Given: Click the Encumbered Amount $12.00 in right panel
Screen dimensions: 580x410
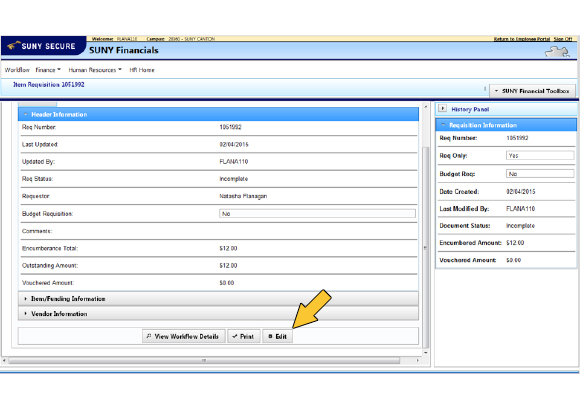Looking at the screenshot, I should (515, 243).
